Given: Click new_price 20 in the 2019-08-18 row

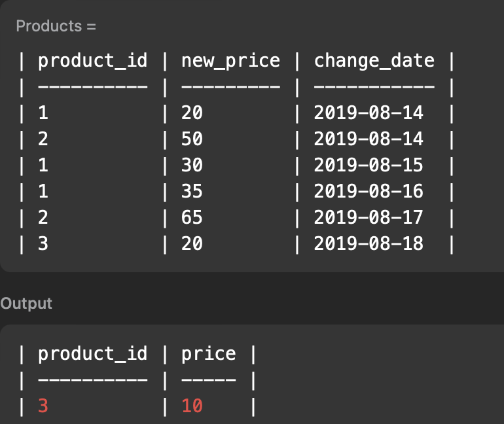Looking at the screenshot, I should pos(192,243).
